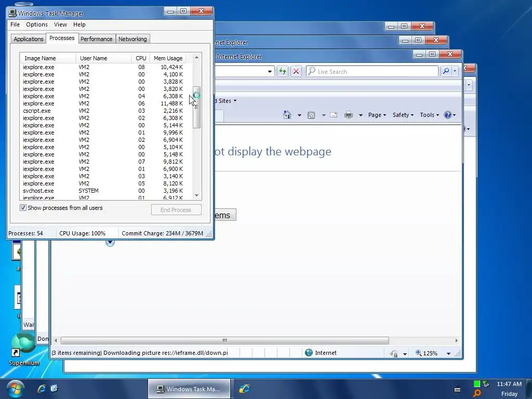Switch to the Performance tab
This screenshot has height=399, width=532.
(96, 39)
